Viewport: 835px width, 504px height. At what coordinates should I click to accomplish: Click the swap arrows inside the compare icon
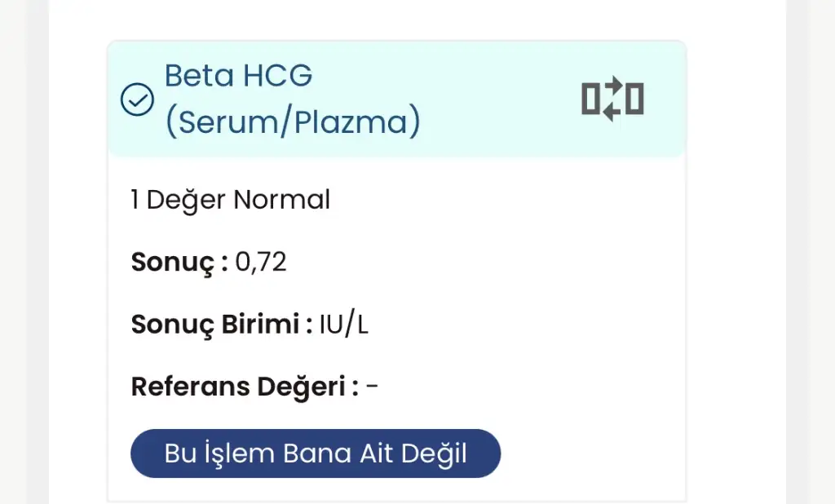[612, 99]
